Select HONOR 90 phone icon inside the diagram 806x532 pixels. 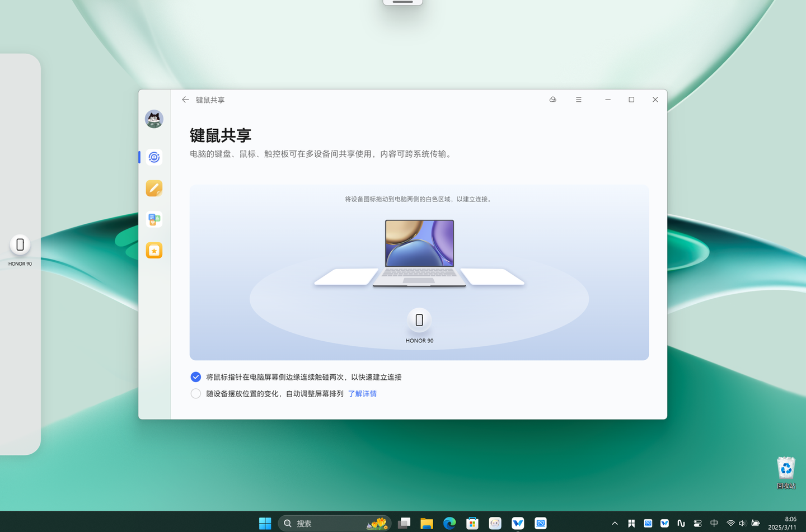click(x=419, y=320)
